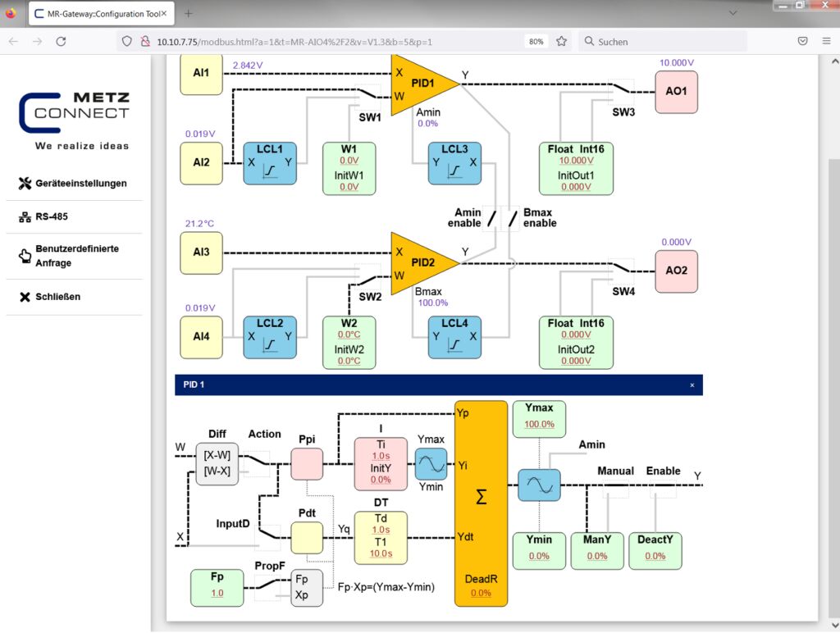Image resolution: width=840 pixels, height=633 pixels.
Task: Click the Ymax/Ymin integrator limiter icon
Action: click(x=431, y=464)
